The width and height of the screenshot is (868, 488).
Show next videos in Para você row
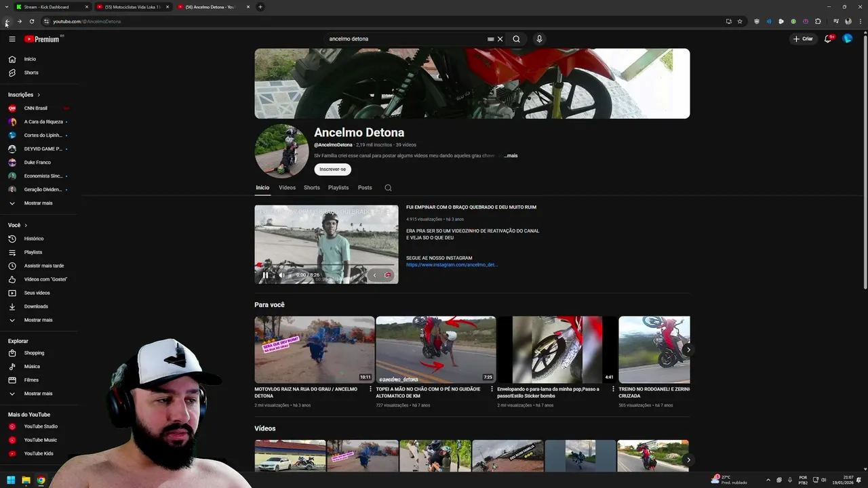(688, 350)
